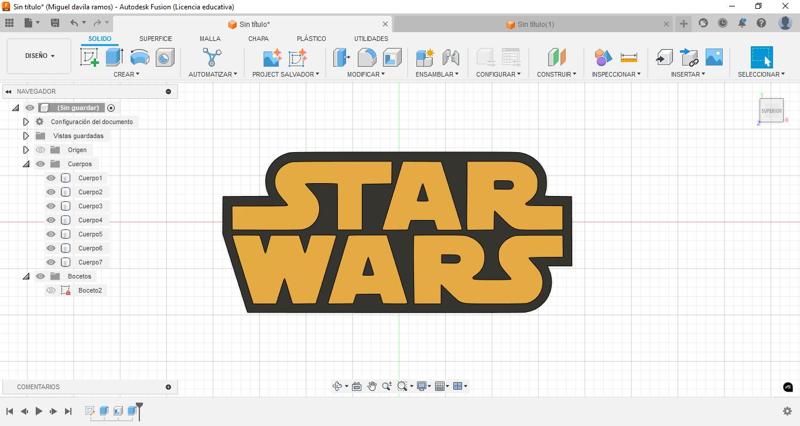Expand the Vistas guardadas node
Viewport: 800px width, 426px height.
coord(26,136)
